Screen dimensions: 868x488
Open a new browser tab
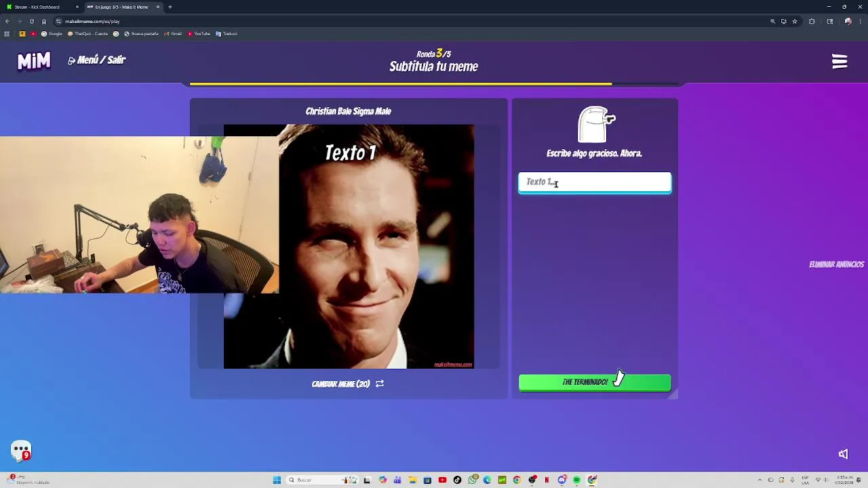click(170, 7)
